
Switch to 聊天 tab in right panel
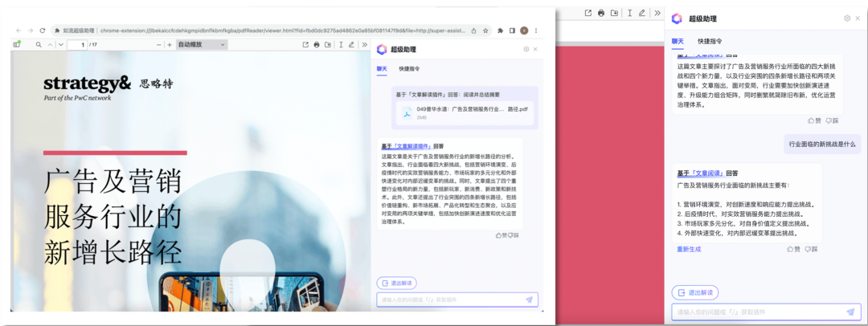(x=678, y=41)
